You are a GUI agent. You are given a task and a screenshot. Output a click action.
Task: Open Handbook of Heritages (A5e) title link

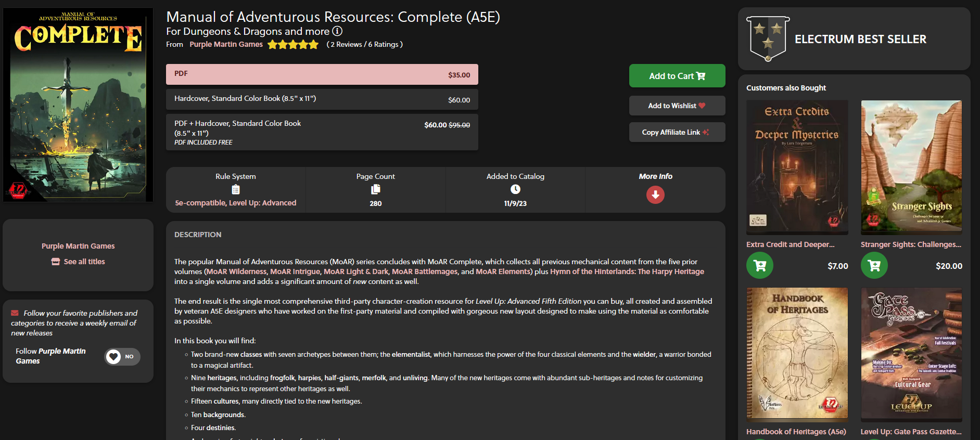(796, 432)
